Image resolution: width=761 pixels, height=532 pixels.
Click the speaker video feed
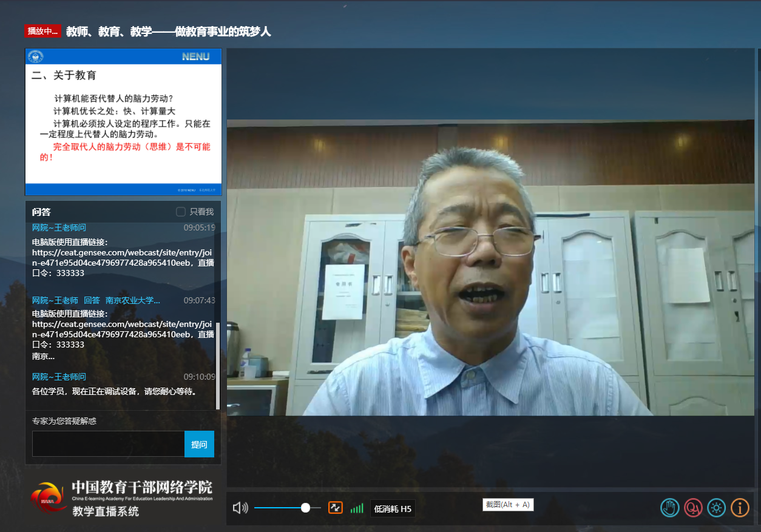490,267
